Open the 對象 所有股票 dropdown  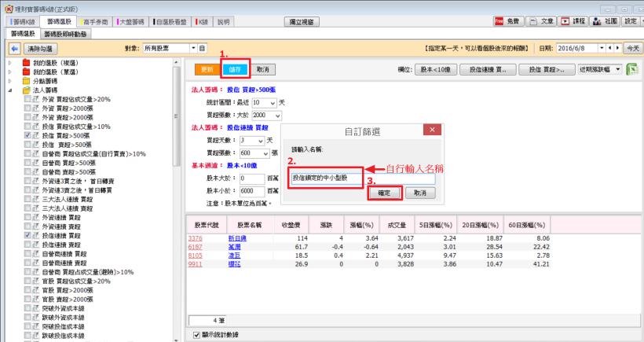pyautogui.click(x=193, y=49)
